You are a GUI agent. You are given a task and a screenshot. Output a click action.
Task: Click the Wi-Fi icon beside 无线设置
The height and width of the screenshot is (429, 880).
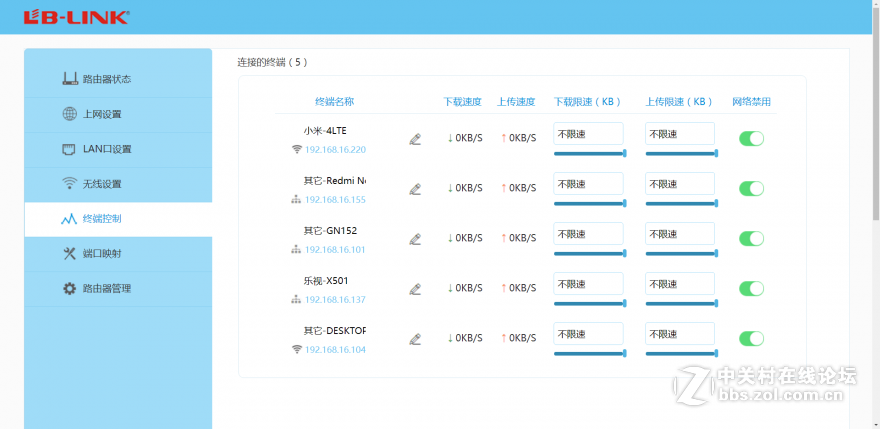point(69,184)
